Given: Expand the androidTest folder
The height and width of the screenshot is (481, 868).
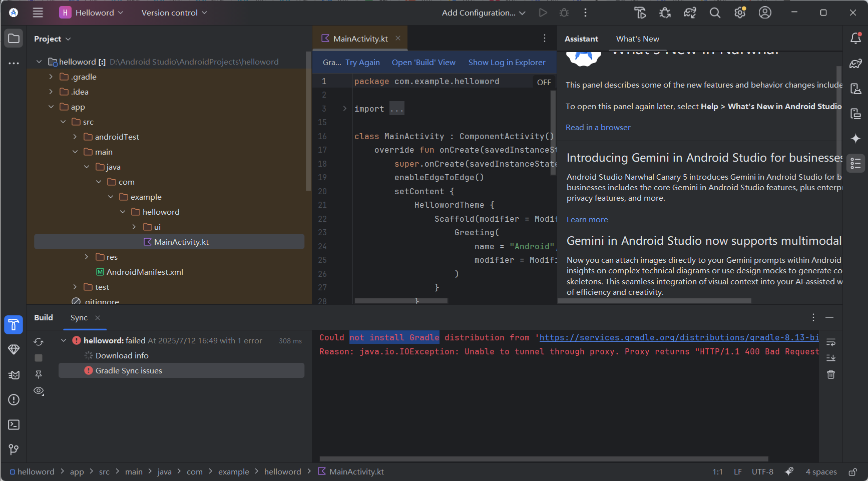Looking at the screenshot, I should (75, 137).
